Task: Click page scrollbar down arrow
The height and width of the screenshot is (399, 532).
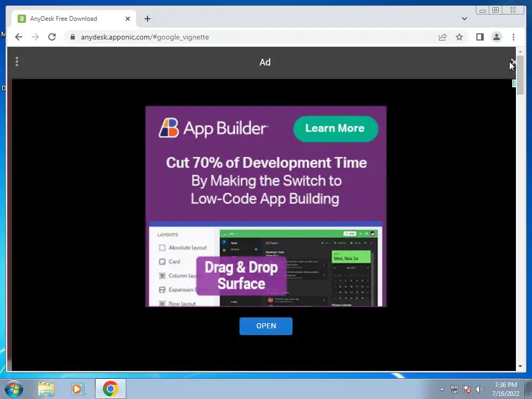Action: point(520,366)
